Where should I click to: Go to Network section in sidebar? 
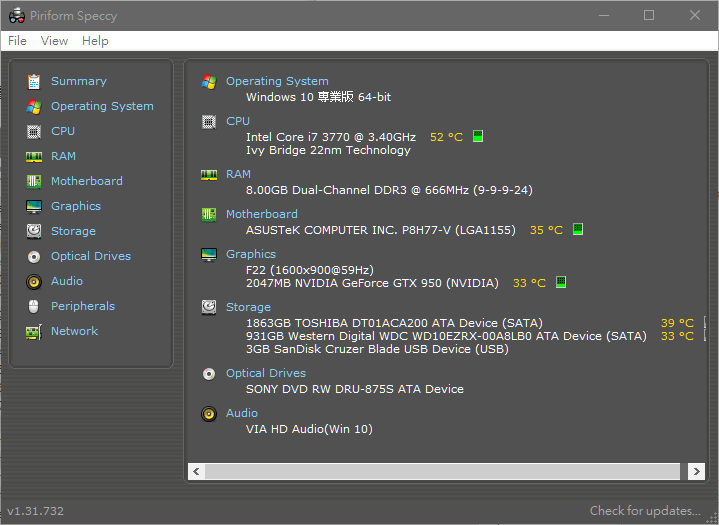coord(74,331)
